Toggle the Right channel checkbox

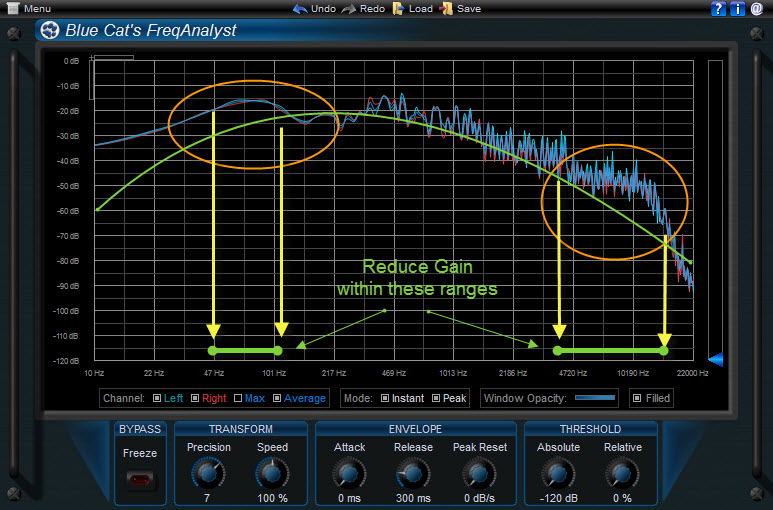coord(195,398)
